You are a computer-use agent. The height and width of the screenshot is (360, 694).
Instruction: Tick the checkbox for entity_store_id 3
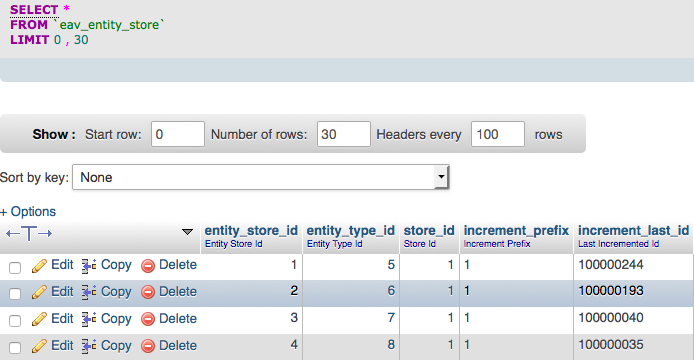coord(15,321)
